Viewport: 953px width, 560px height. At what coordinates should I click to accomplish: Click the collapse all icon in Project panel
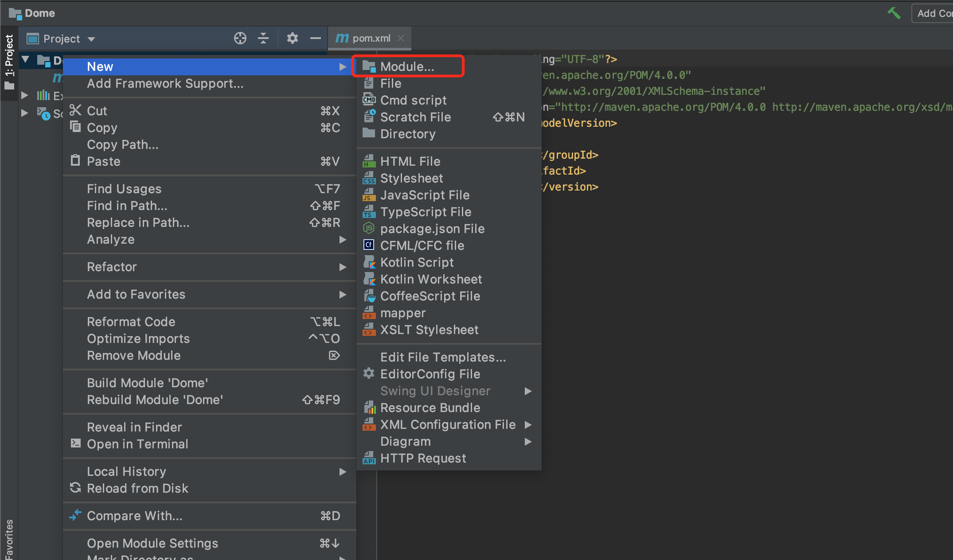263,39
